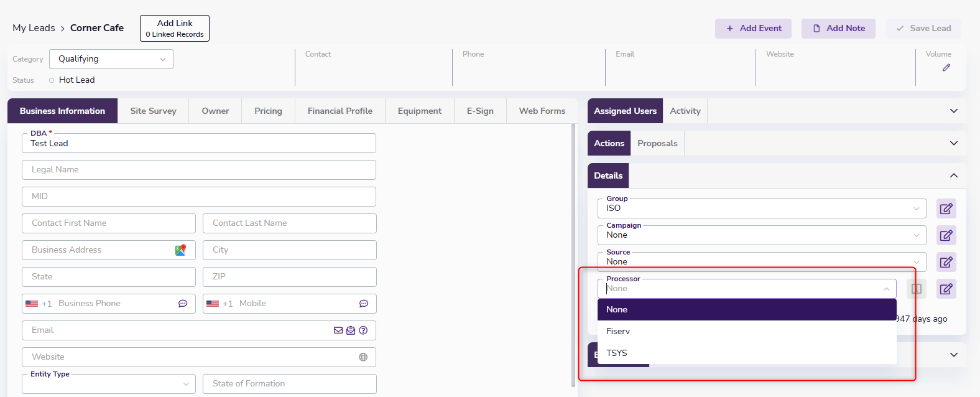Open the Entity Type dropdown
980x397 pixels.
pyautogui.click(x=109, y=384)
